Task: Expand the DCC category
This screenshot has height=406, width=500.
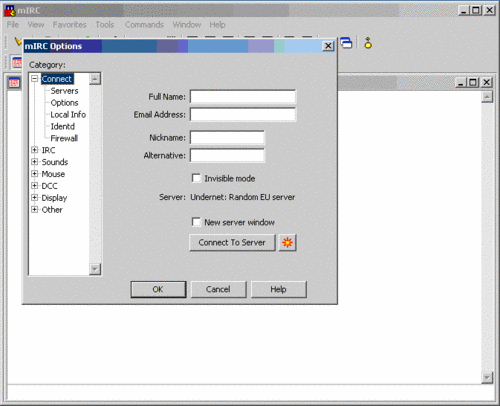Action: (34, 186)
